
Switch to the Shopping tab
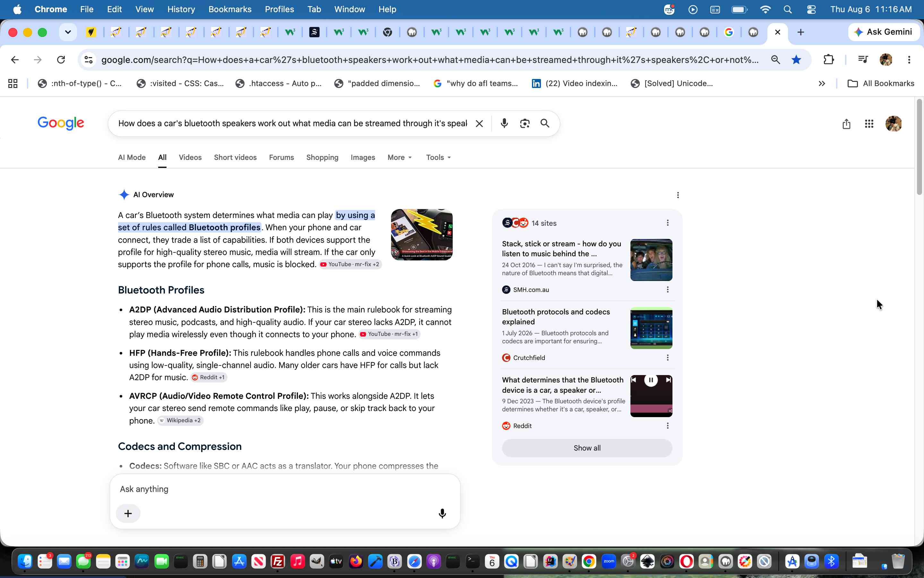click(322, 157)
